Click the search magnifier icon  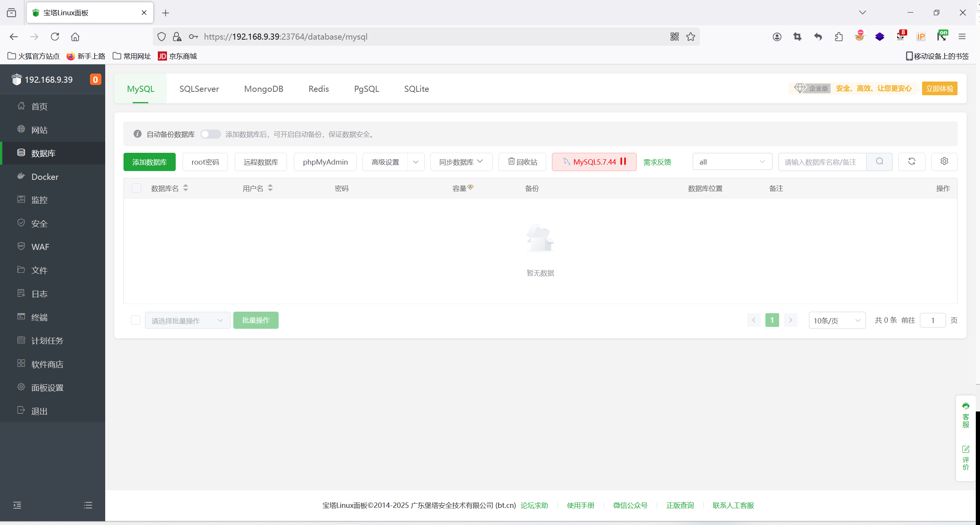pos(879,162)
